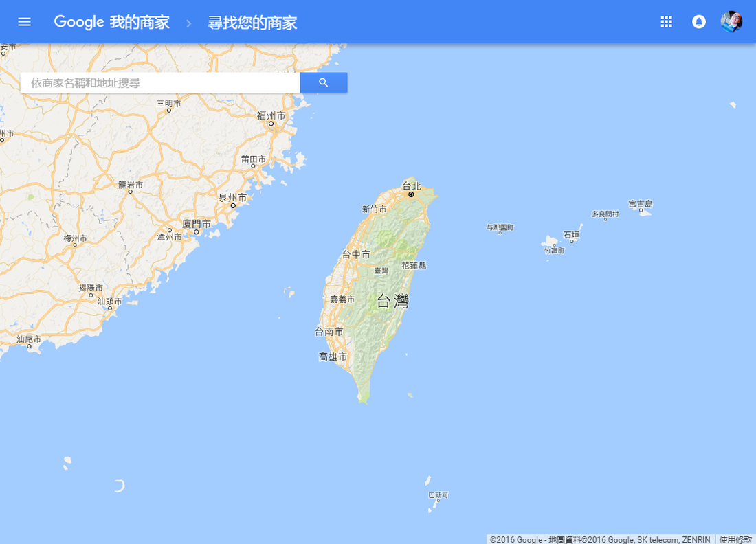756x544 pixels.
Task: Click the 龍岩市 label on map
Action: [131, 185]
